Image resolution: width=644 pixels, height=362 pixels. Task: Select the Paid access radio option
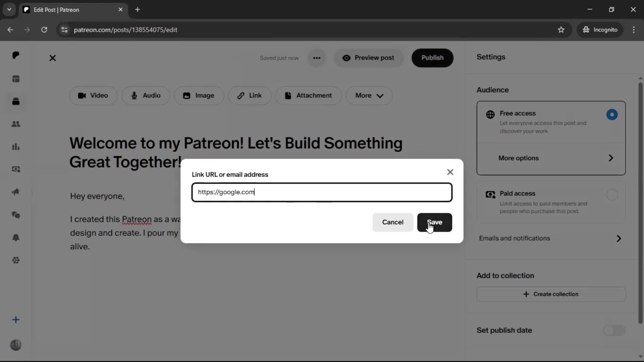(x=612, y=195)
